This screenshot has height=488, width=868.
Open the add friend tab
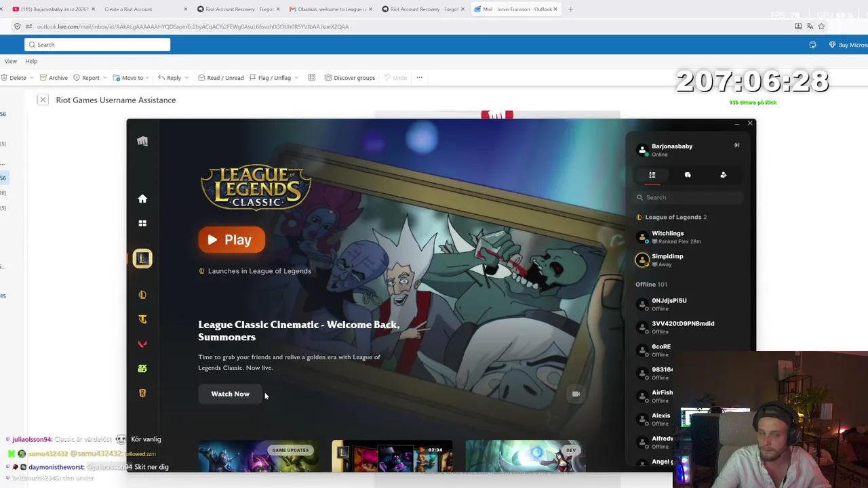click(723, 175)
